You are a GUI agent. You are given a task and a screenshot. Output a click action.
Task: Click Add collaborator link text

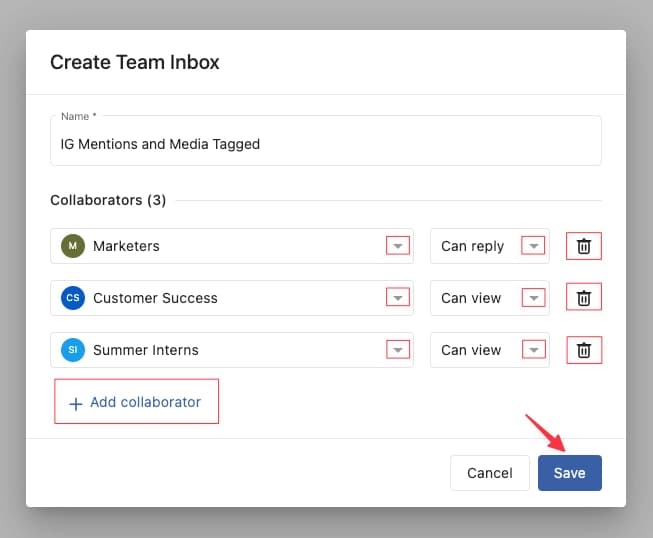tap(145, 402)
